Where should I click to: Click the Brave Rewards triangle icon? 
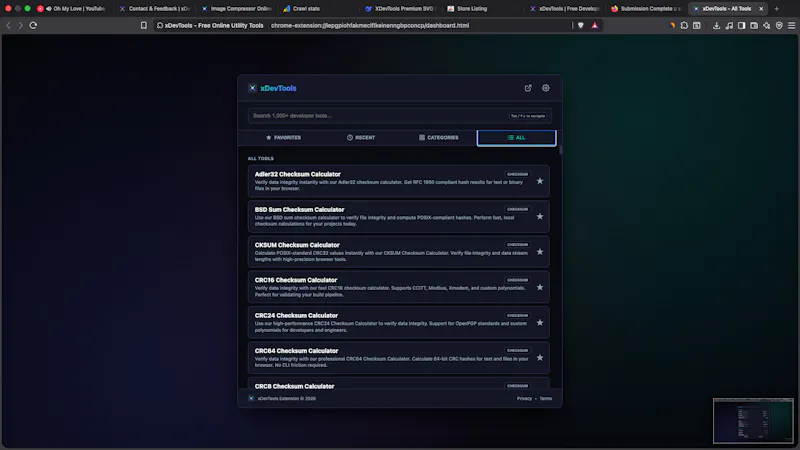pos(594,26)
